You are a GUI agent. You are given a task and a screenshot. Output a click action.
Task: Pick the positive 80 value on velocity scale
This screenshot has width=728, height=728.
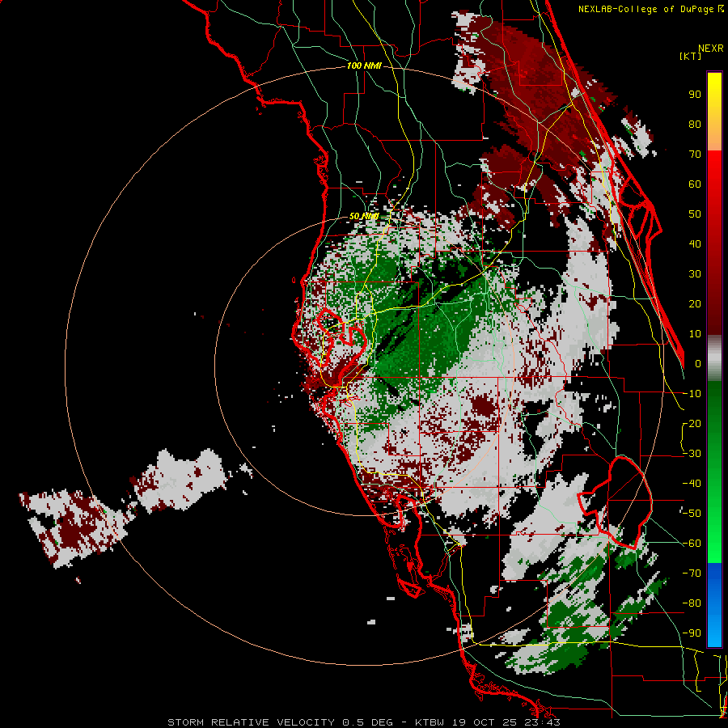tap(695, 125)
